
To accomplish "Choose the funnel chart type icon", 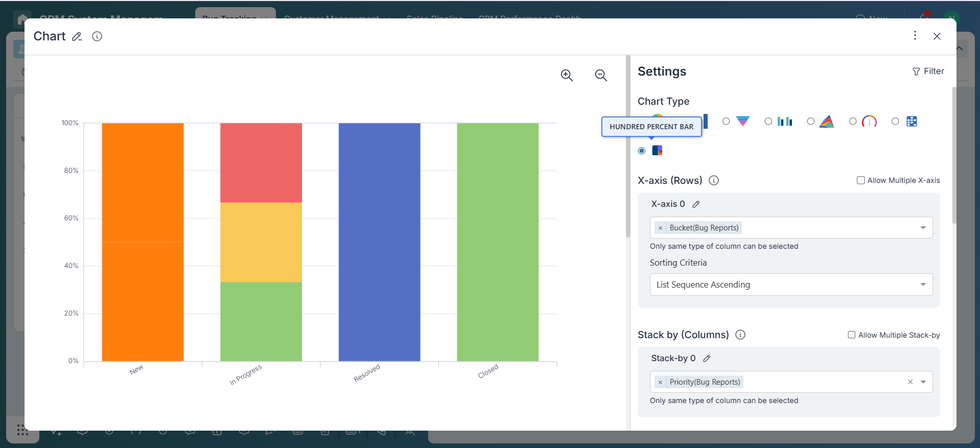I will (743, 121).
